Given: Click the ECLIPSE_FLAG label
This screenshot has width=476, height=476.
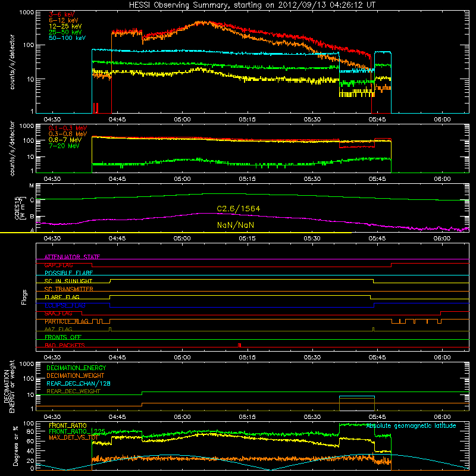Looking at the screenshot, I should pos(65,305).
